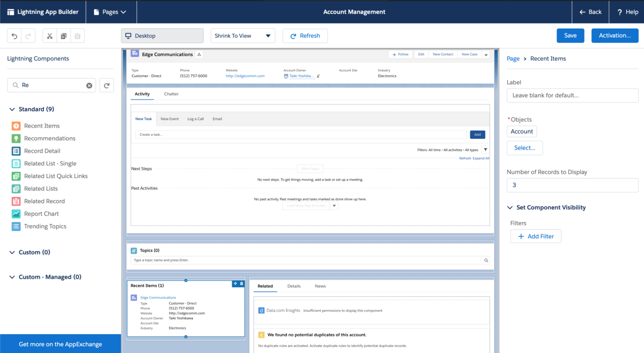The image size is (644, 353).
Task: Delete the Recent Items component trash icon
Action: pyautogui.click(x=241, y=283)
